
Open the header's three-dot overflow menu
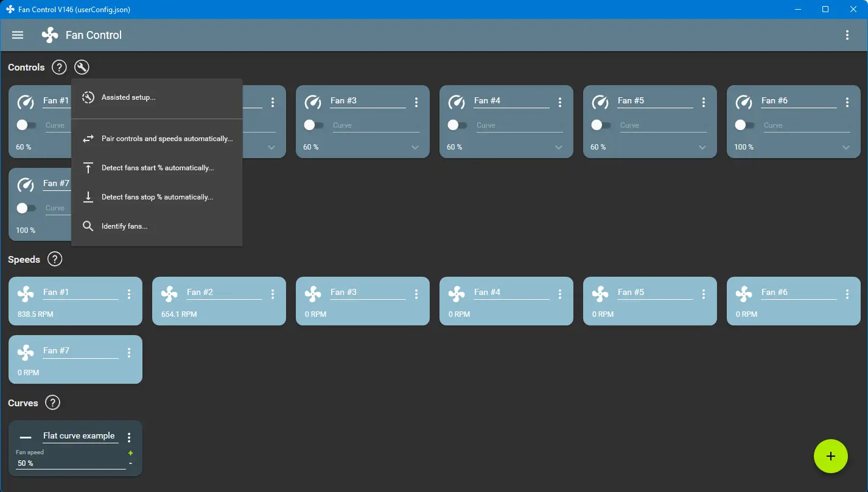(847, 35)
